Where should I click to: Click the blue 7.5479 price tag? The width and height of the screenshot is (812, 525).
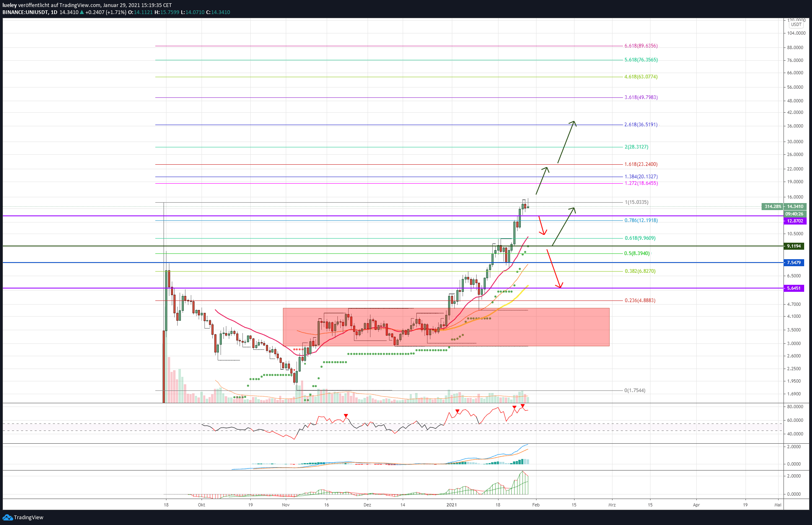tap(794, 262)
